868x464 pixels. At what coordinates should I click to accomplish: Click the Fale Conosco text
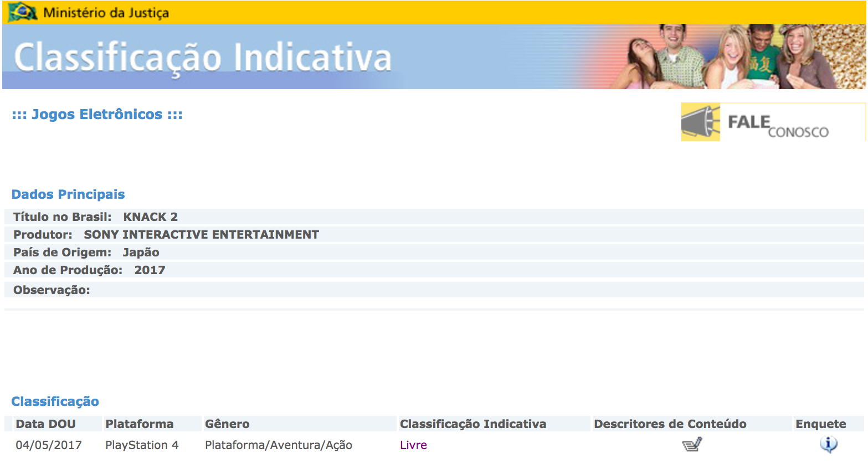(778, 125)
